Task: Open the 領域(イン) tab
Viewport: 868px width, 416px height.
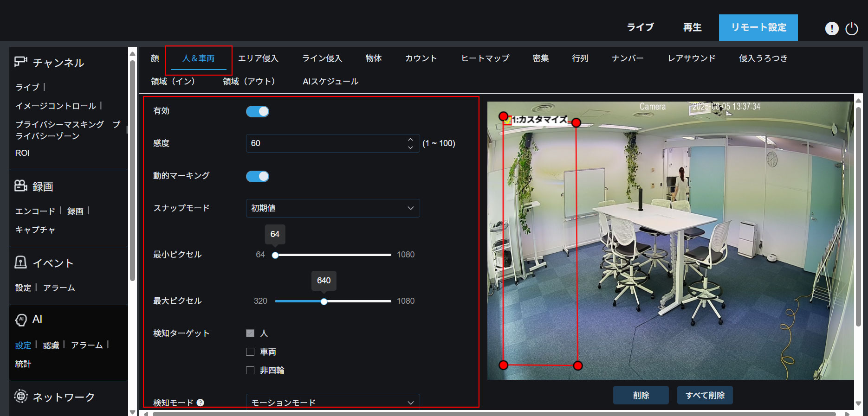Action: (173, 81)
